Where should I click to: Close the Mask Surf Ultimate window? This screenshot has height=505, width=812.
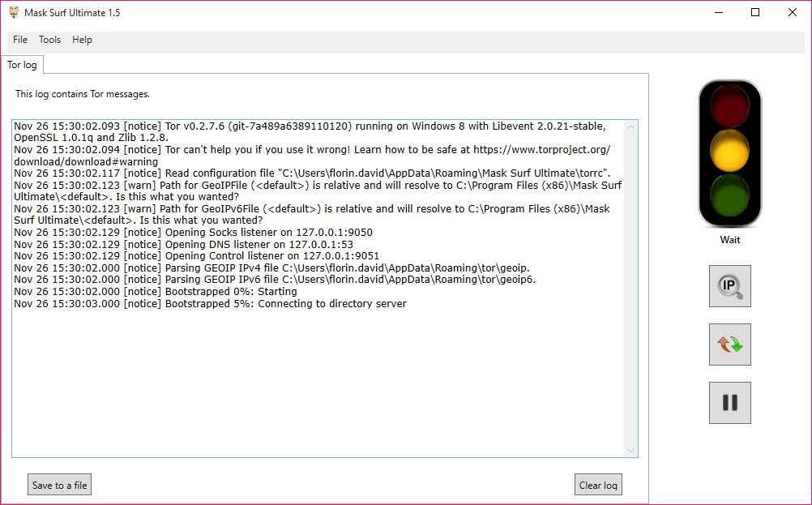click(x=793, y=12)
